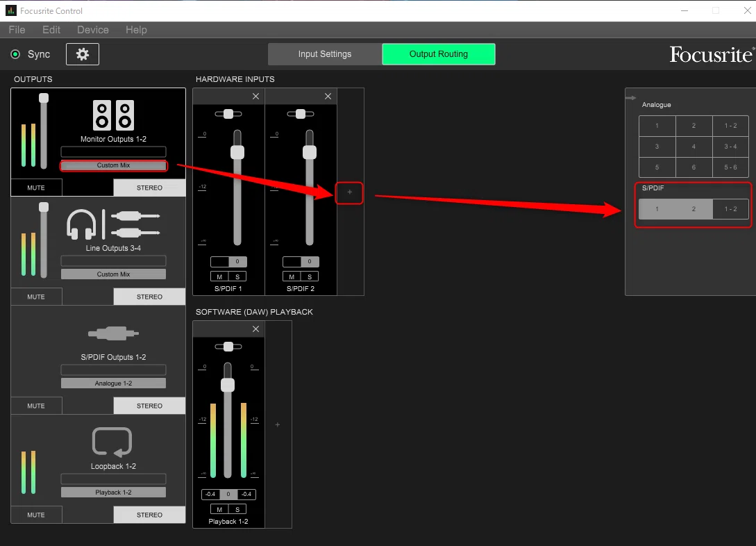The image size is (756, 546).
Task: Switch to the Input Settings tab
Action: pyautogui.click(x=325, y=54)
